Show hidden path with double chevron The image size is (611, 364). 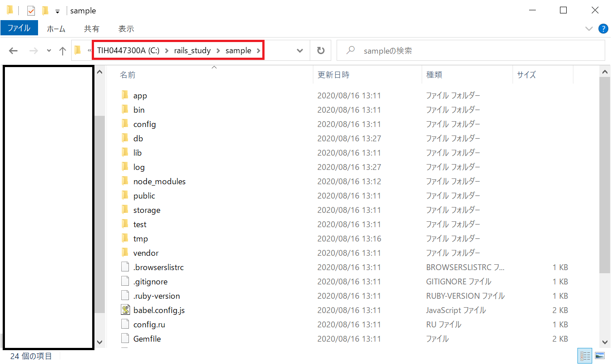click(x=89, y=51)
